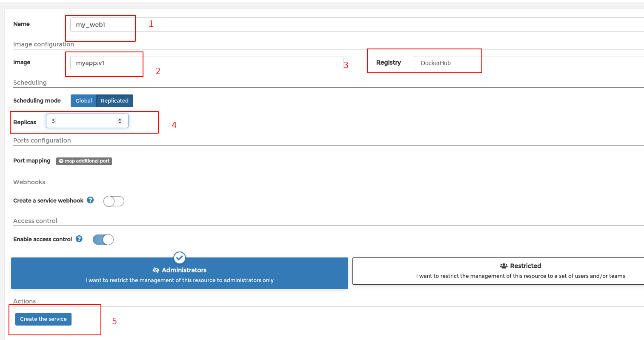Click the map additional port button

[84, 161]
